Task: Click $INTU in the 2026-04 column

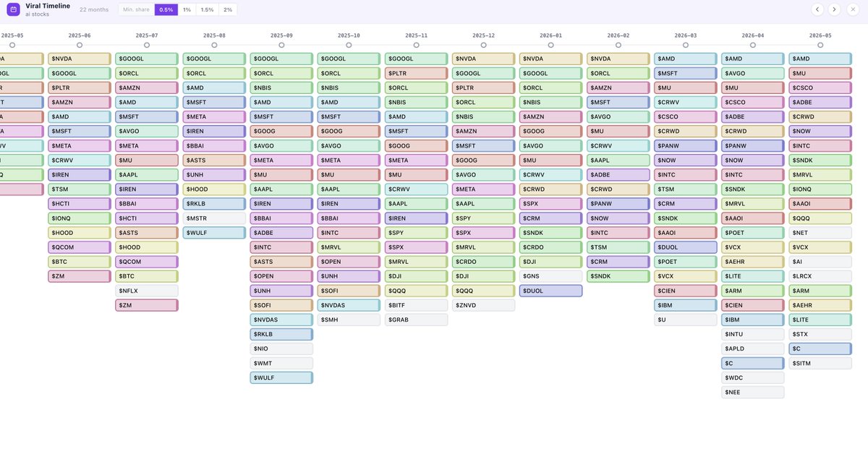Action: click(x=753, y=334)
